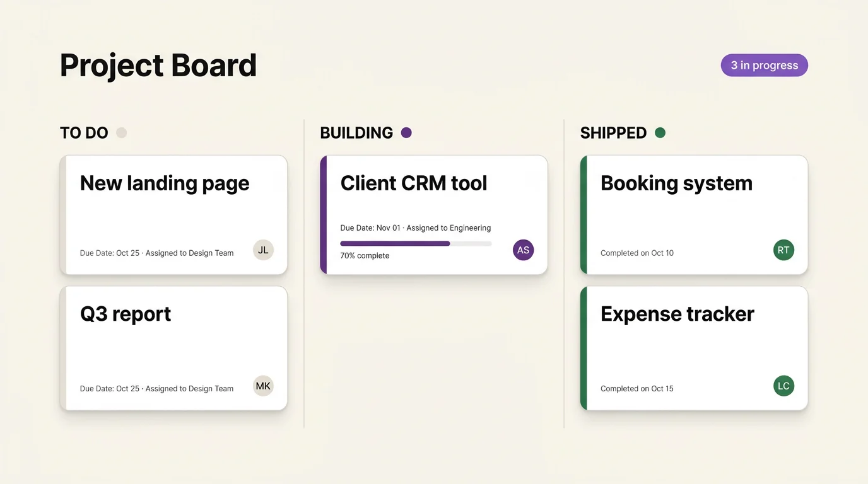Open the New landing page card title
Viewport: 868px width, 484px height.
tap(165, 183)
